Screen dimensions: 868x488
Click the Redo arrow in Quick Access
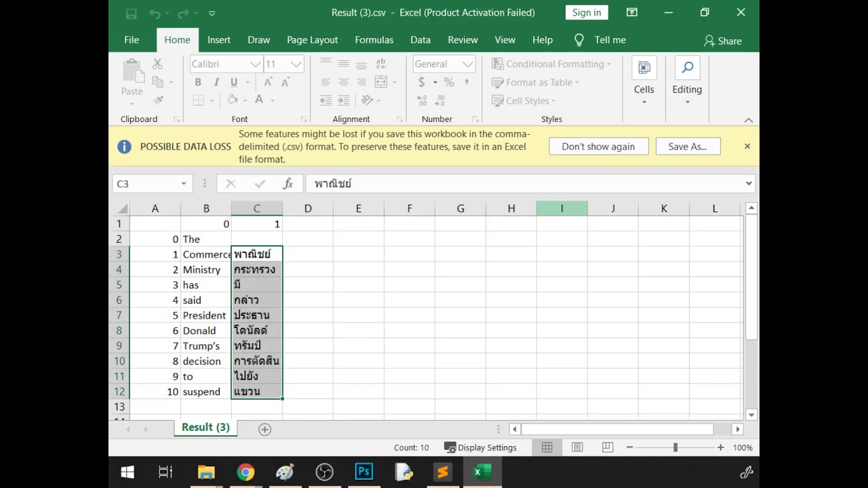click(183, 13)
